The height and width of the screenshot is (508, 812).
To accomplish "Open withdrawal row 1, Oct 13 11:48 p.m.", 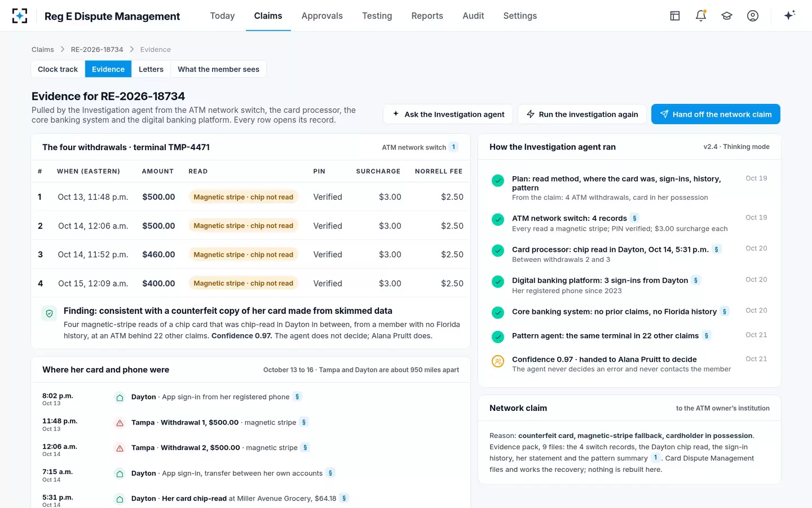I will pyautogui.click(x=250, y=197).
